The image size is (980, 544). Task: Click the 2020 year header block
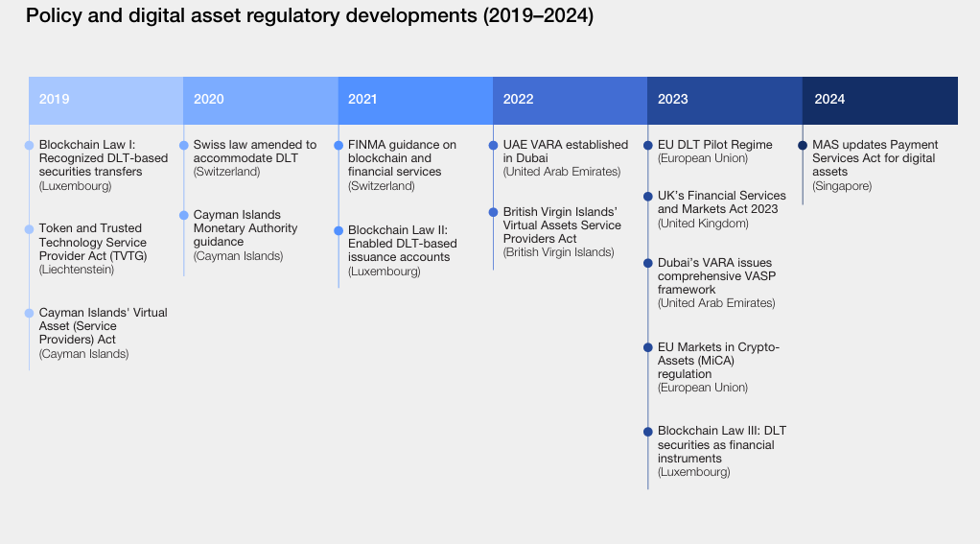tap(261, 100)
